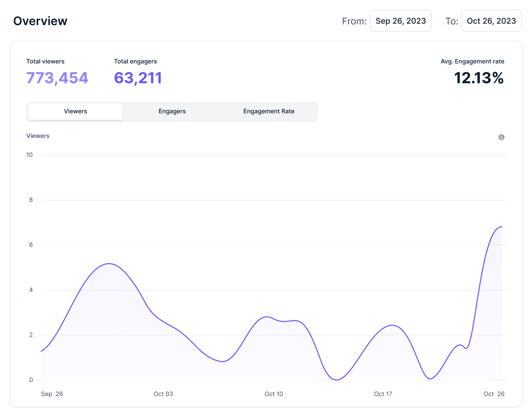The image size is (532, 417).
Task: Click the Overview page heading
Action: coord(40,20)
